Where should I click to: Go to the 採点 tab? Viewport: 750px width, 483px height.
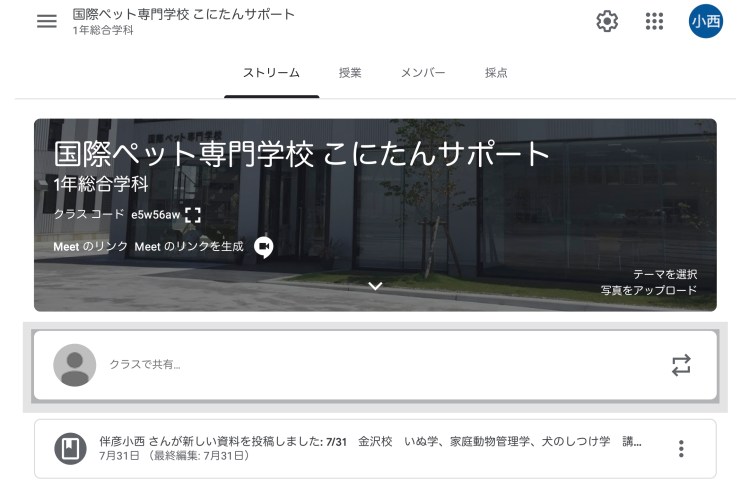496,73
